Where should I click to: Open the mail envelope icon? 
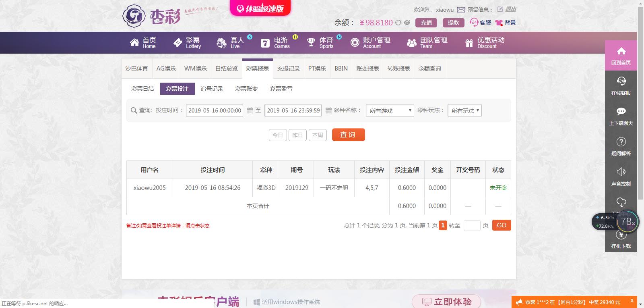click(461, 10)
